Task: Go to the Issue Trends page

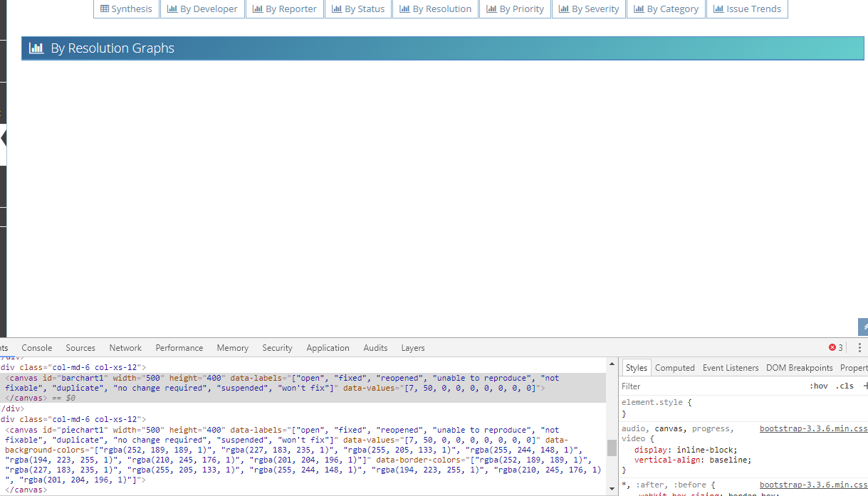Action: point(747,9)
